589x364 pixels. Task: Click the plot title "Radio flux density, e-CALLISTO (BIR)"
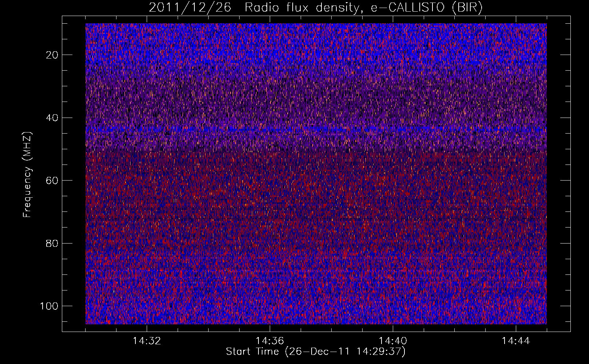363,8
